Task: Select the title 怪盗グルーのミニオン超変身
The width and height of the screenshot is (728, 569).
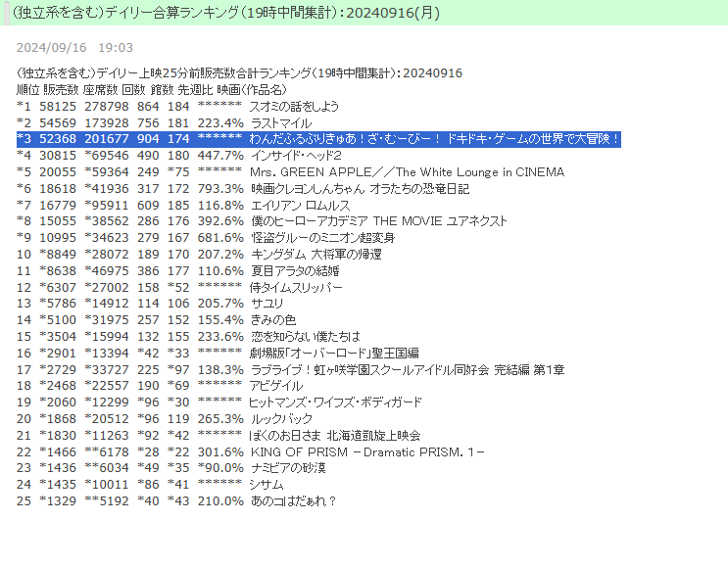Action: 322,238
